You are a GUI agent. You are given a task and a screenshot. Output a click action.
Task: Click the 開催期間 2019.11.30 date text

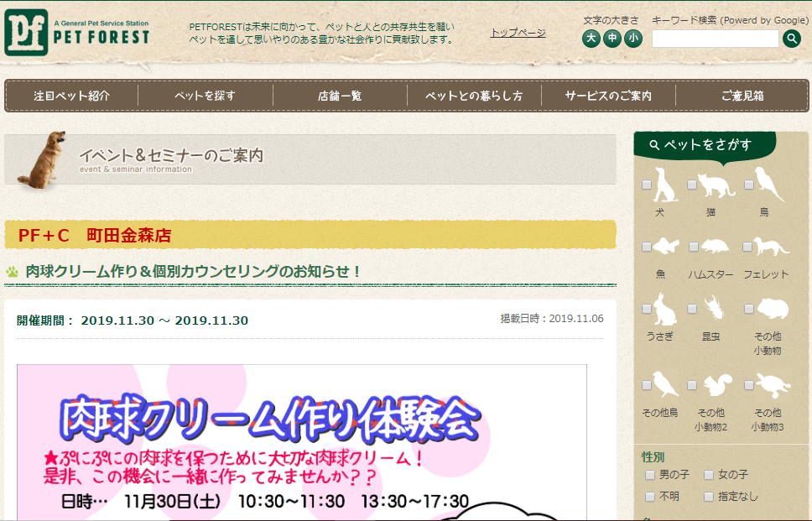[132, 320]
